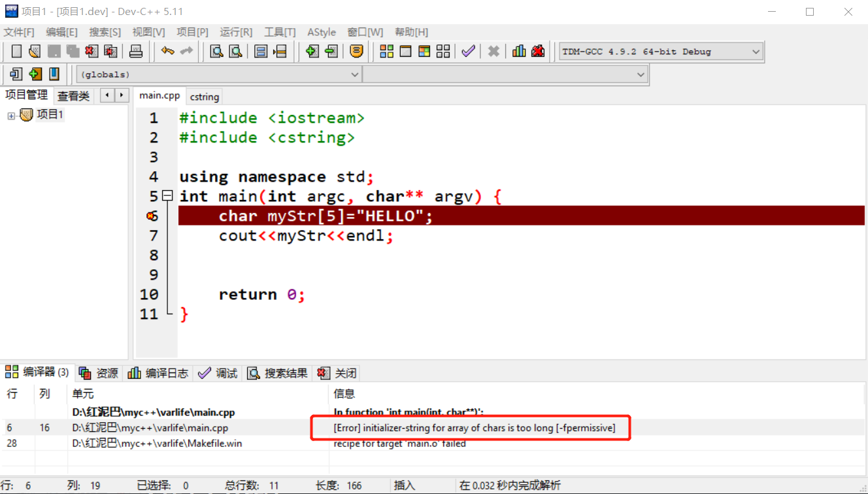868x494 pixels.
Task: Select the 查看类 side panel tab
Action: (x=73, y=96)
